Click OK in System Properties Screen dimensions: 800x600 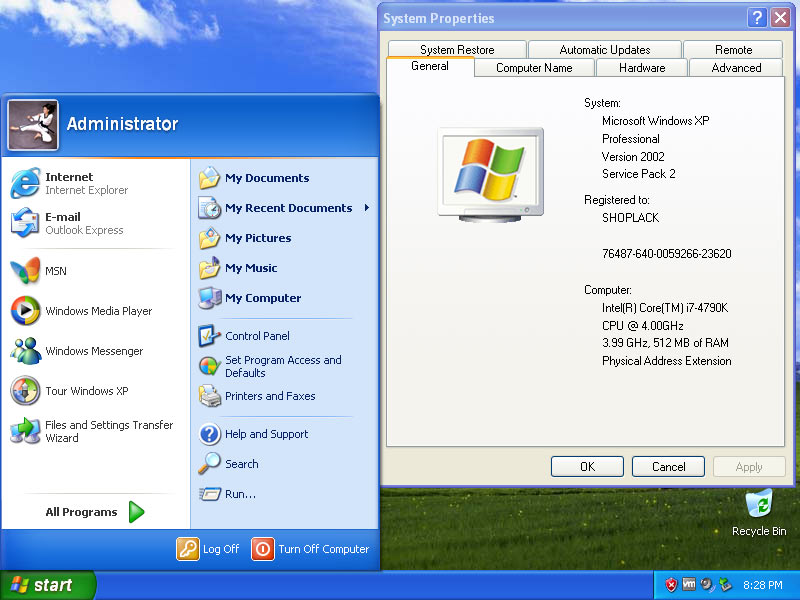point(587,467)
